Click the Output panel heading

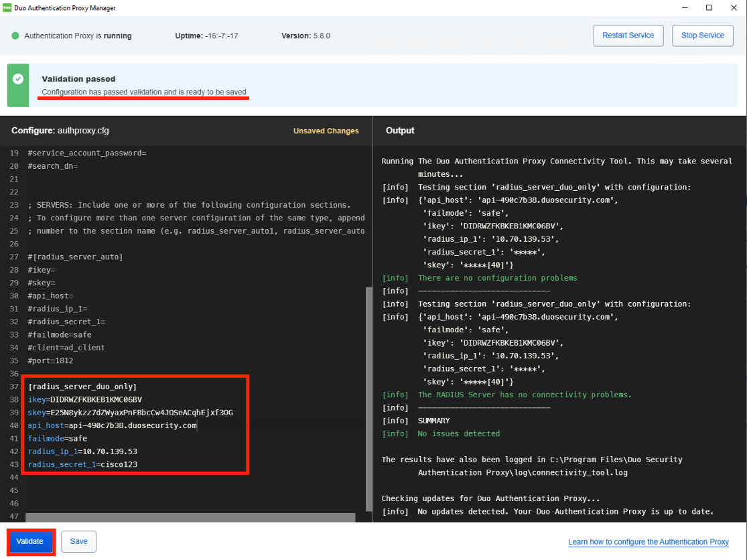pyautogui.click(x=400, y=131)
